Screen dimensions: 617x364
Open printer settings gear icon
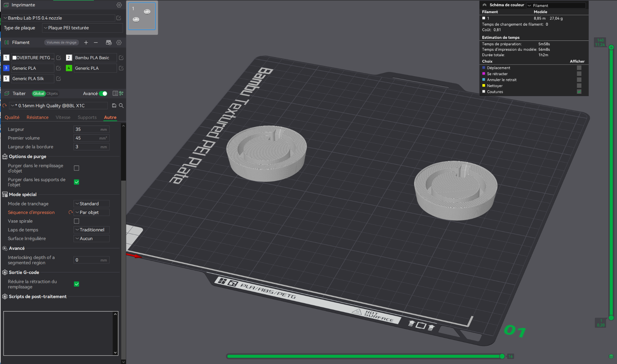(x=119, y=5)
